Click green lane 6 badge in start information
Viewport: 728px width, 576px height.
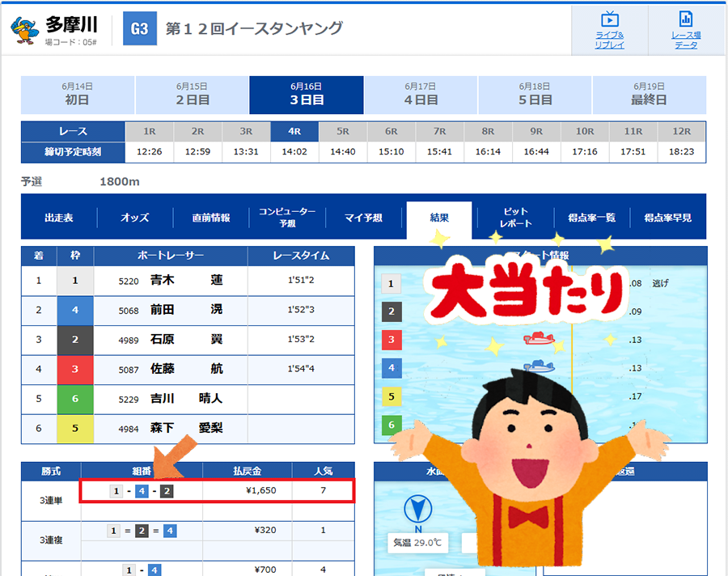391,425
